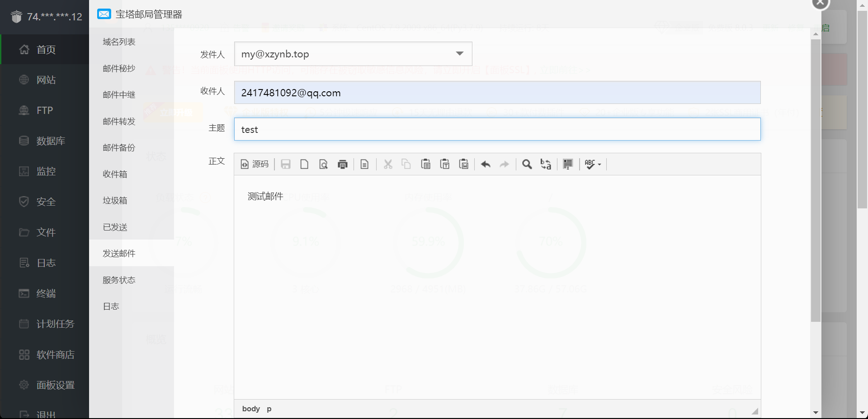Click the recipient email input field
Viewport: 868px width, 419px height.
[x=497, y=93]
